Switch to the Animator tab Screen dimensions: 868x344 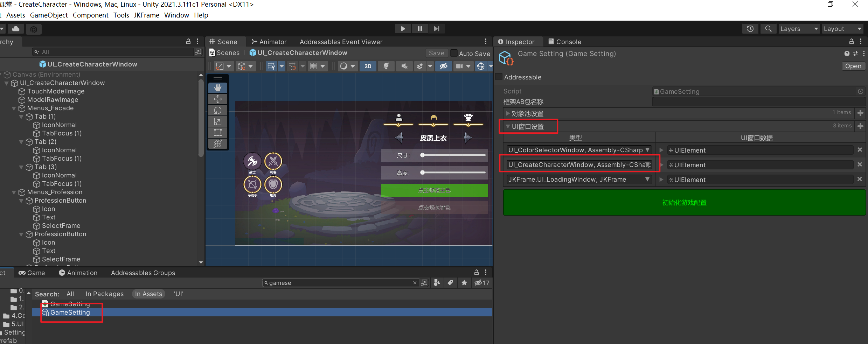tap(269, 42)
